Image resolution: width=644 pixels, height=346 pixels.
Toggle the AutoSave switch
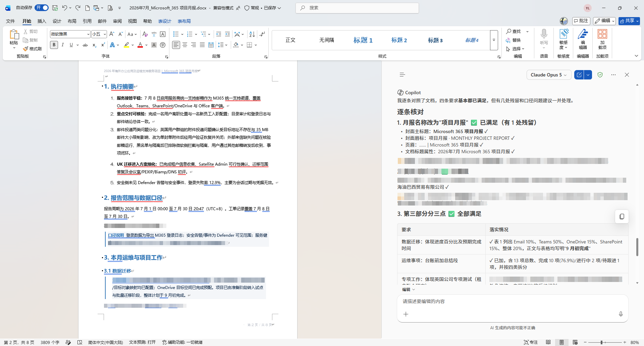(42, 8)
